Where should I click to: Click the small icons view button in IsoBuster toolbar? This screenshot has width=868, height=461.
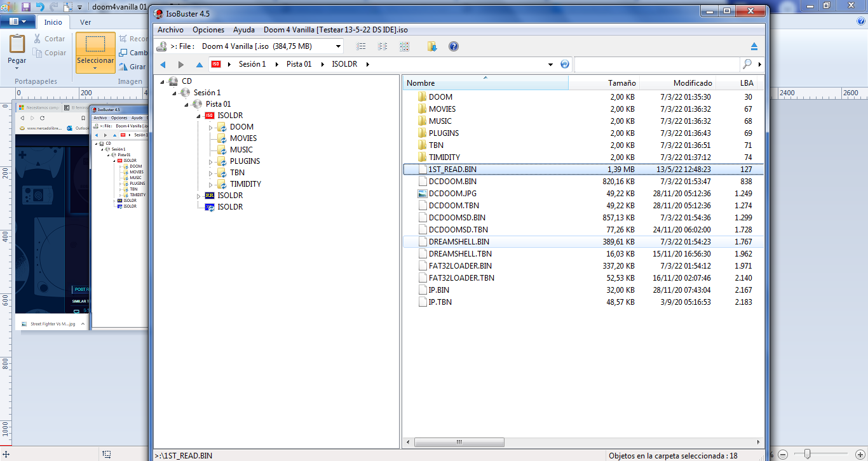point(361,46)
